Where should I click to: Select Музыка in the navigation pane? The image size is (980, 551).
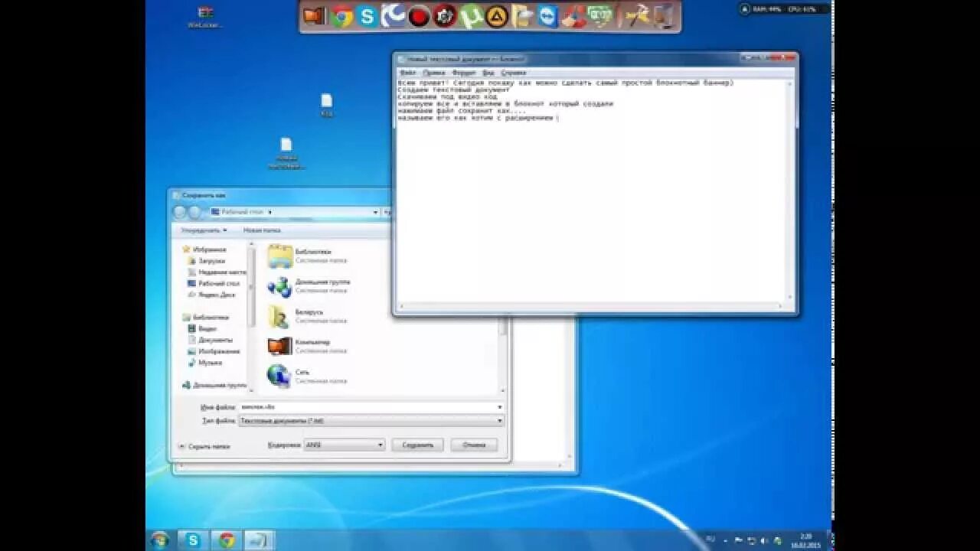tap(205, 363)
